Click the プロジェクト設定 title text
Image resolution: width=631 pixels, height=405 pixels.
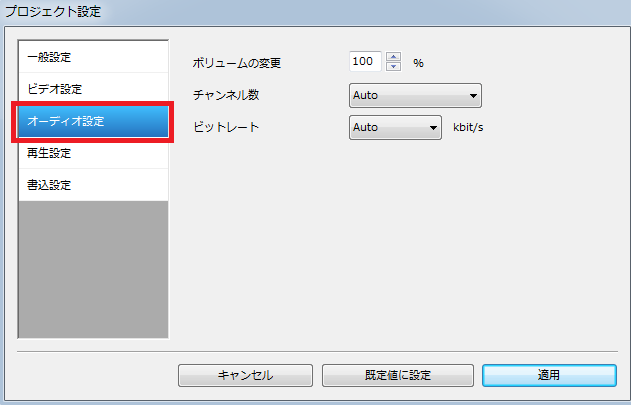[x=53, y=11]
